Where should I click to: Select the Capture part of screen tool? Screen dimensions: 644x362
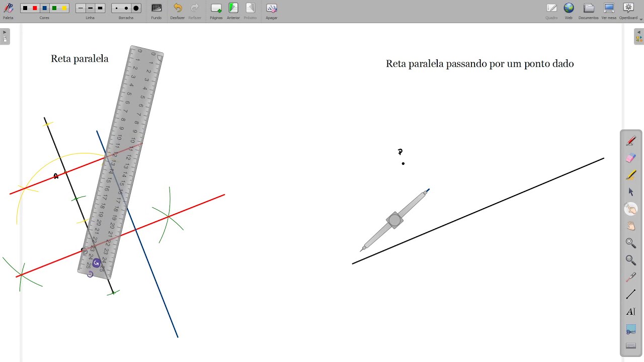631,329
